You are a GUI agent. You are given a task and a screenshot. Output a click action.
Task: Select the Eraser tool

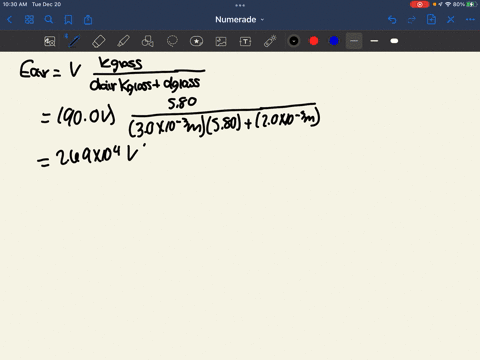click(98, 41)
